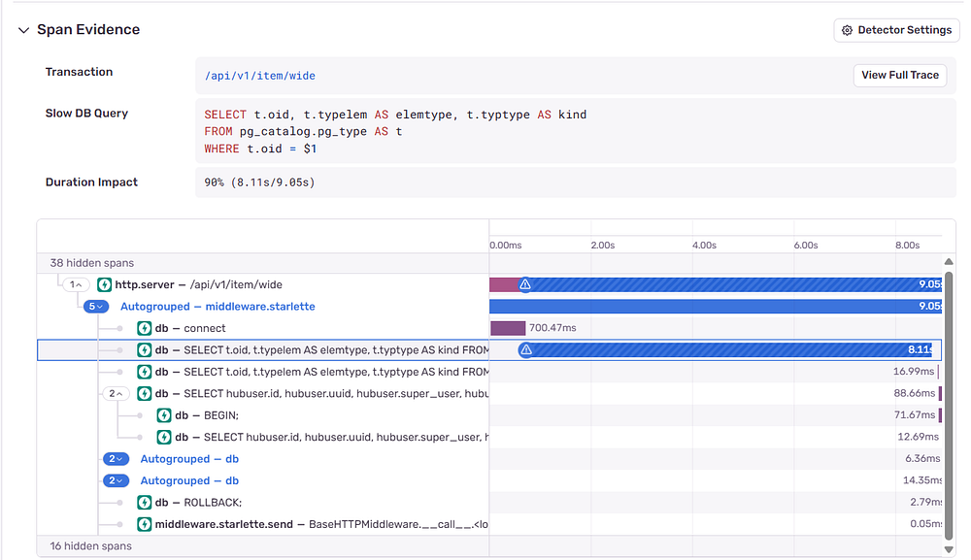The width and height of the screenshot is (971, 560).
Task: Click the warning icon on http.server bar
Action: pos(525,284)
